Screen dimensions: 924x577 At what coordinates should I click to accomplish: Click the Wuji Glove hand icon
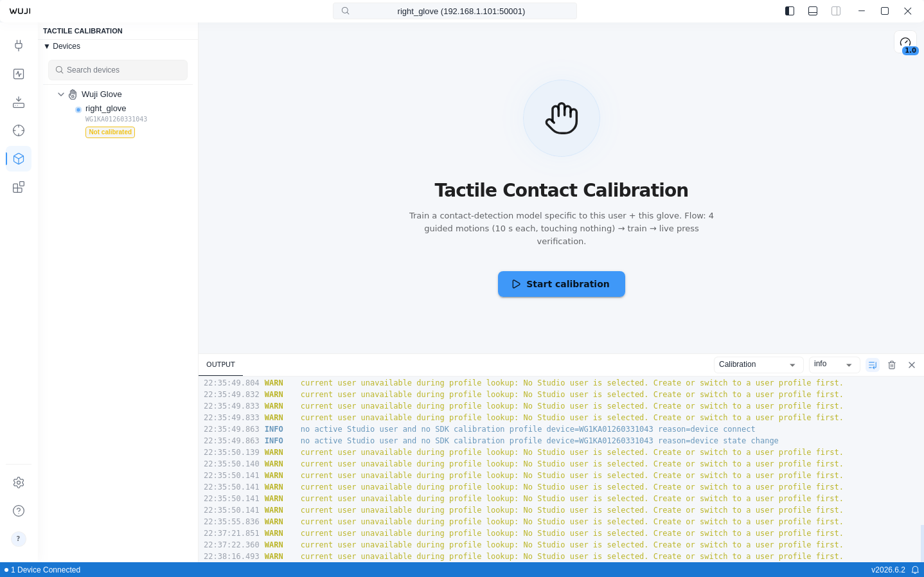pyautogui.click(x=73, y=94)
